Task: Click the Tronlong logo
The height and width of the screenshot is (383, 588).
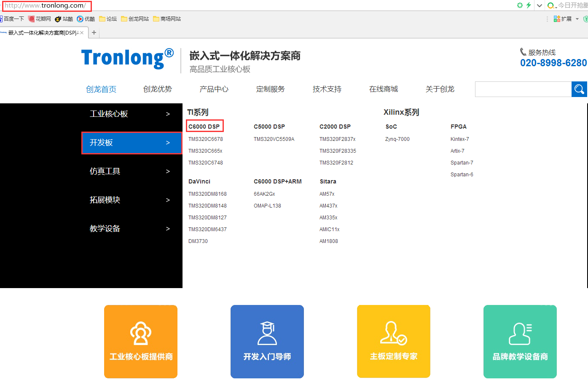Action: tap(127, 59)
